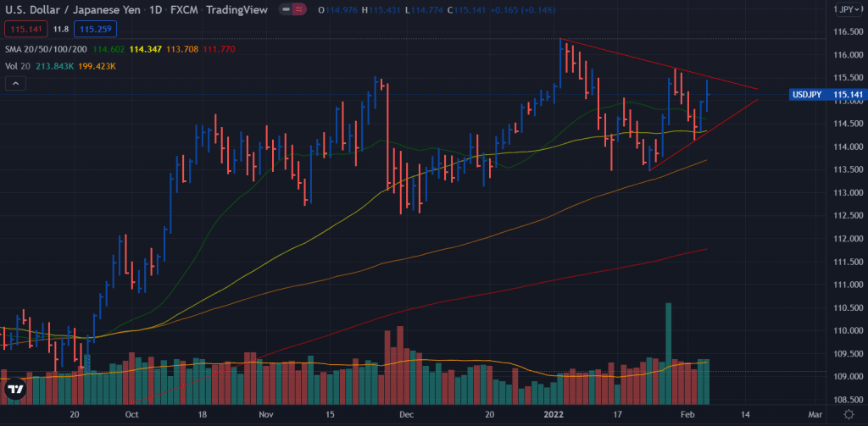Toggle the red data-mode indicator beside TradingView

(x=299, y=9)
